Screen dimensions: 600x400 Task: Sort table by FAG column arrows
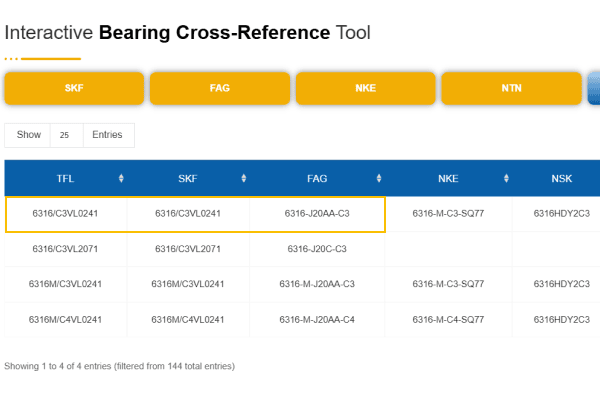point(379,178)
